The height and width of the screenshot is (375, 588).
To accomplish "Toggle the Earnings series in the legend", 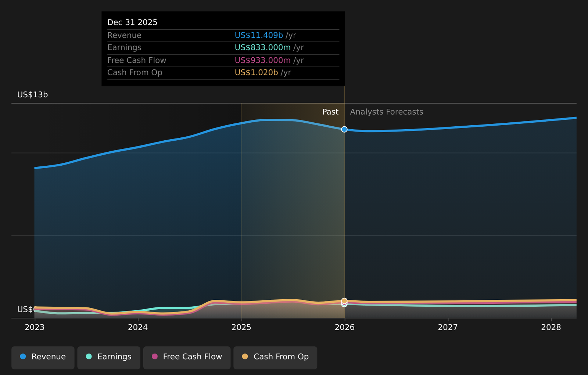I will click(109, 357).
